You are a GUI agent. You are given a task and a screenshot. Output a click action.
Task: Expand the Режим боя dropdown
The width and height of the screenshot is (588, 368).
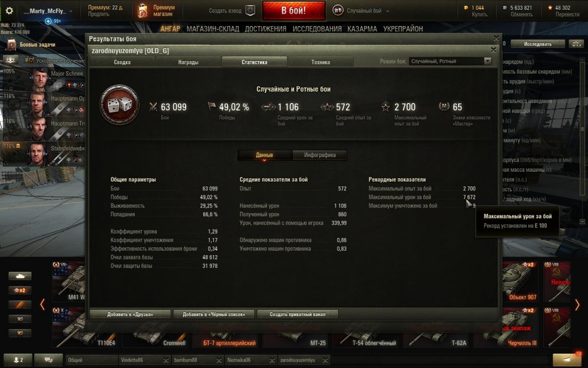450,61
